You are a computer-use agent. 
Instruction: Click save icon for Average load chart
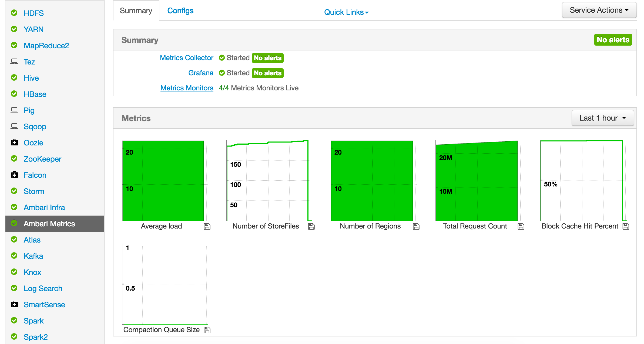click(207, 226)
